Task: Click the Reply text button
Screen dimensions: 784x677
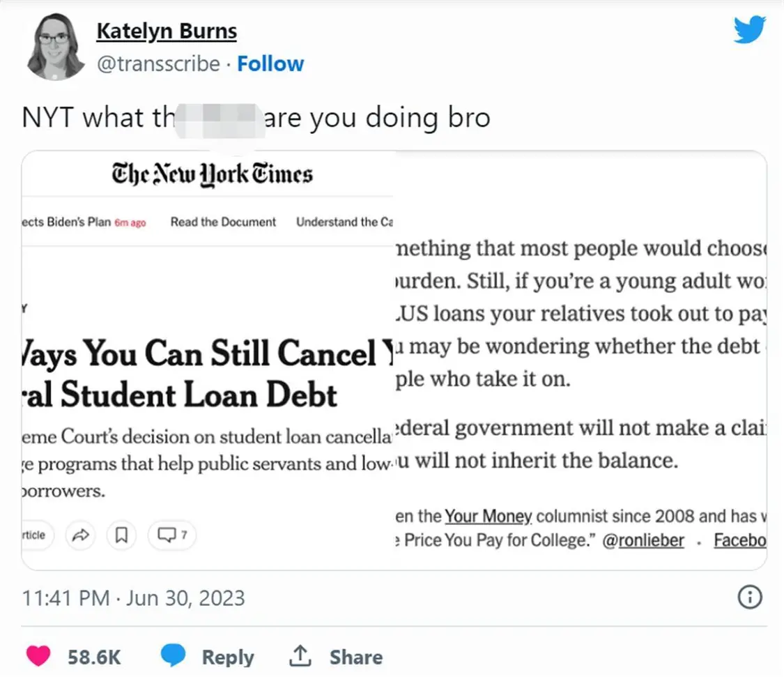Action: [x=227, y=657]
